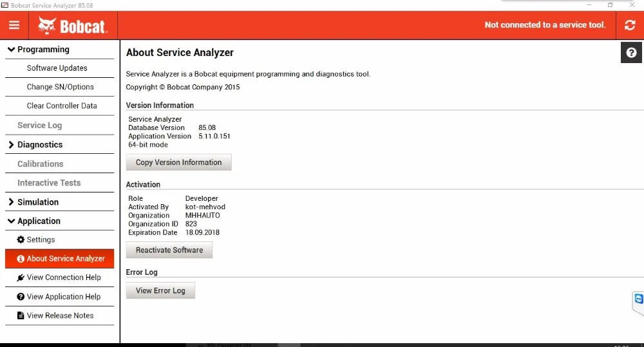Open the hamburger menu icon

coord(14,25)
